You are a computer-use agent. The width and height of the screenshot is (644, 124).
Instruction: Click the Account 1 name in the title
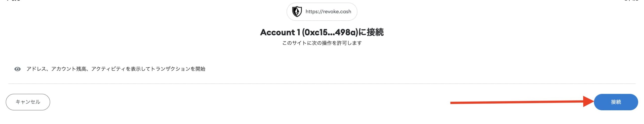click(x=280, y=32)
